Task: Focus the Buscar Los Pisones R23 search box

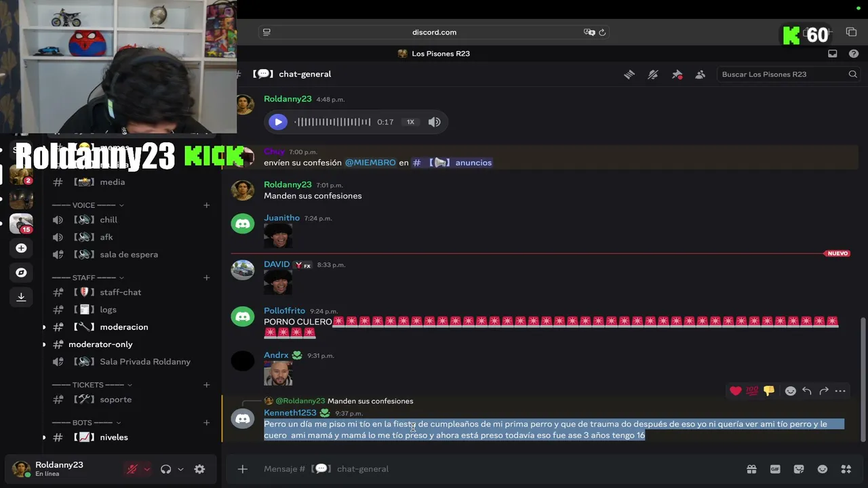Action: (789, 75)
